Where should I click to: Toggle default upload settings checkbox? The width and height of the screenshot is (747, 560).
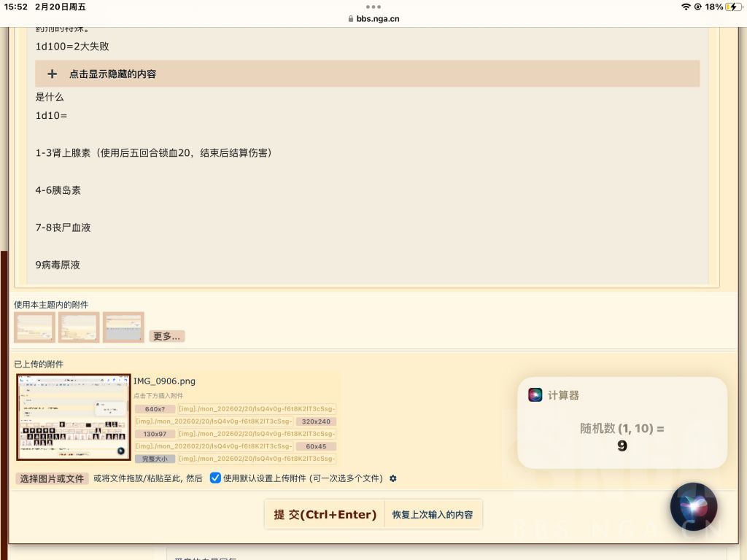tap(215, 478)
